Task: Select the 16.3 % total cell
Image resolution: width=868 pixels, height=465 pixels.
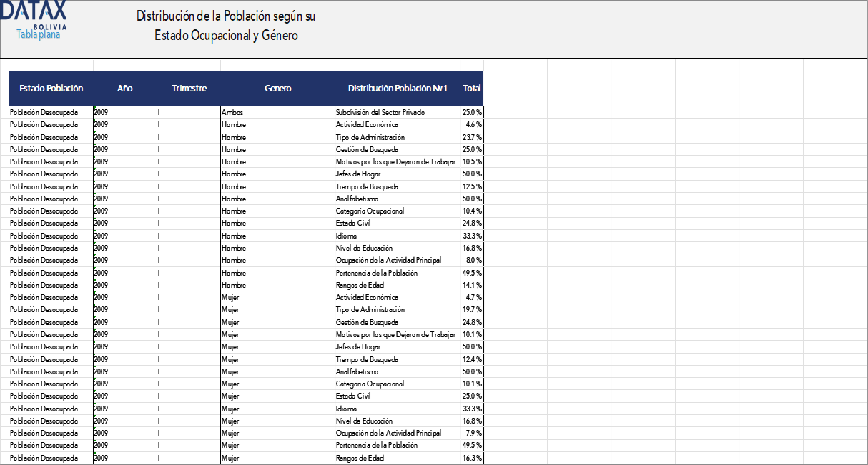Action: [x=472, y=458]
